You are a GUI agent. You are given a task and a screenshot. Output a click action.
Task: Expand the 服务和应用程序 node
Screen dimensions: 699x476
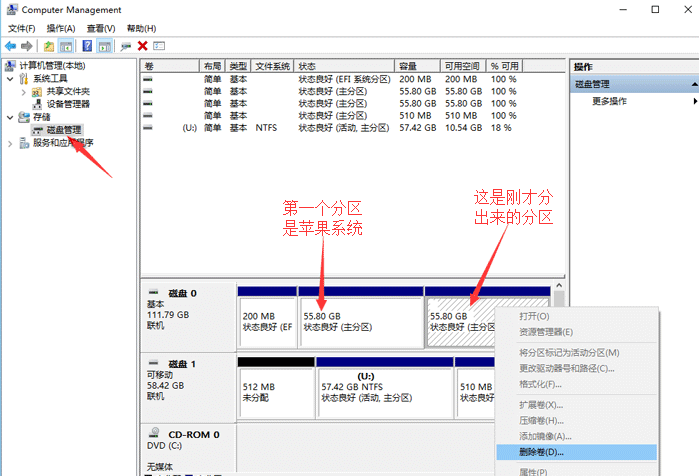point(11,143)
